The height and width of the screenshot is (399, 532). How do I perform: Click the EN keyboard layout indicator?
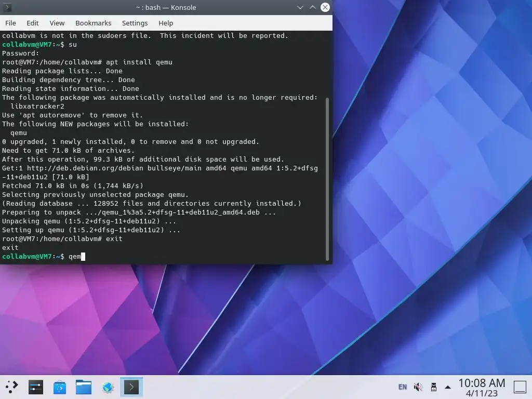pos(403,387)
